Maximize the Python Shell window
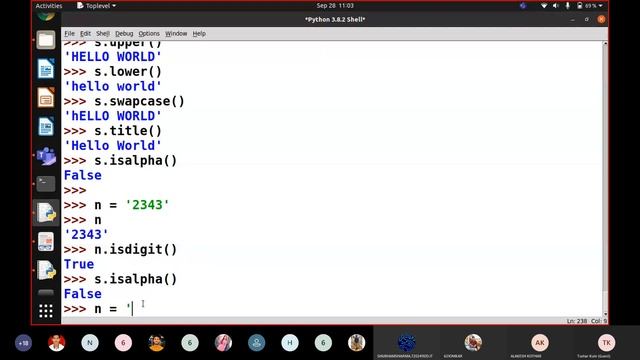The width and height of the screenshot is (640, 360). tap(587, 19)
